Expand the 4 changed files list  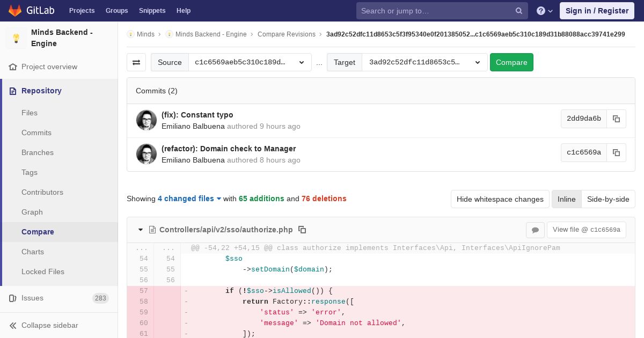click(189, 199)
